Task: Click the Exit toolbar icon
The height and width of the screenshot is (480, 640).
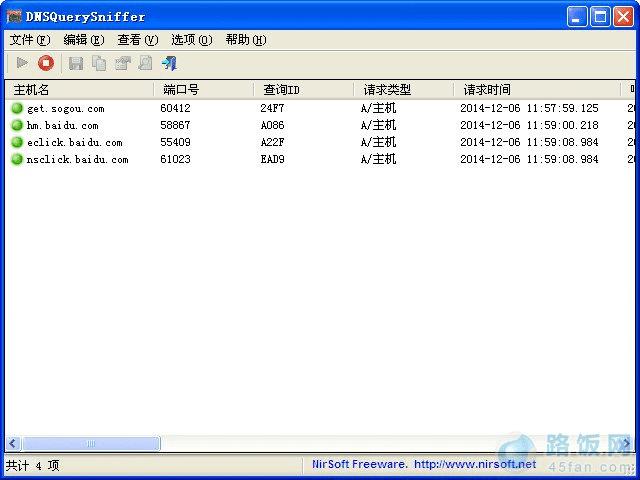Action: (169, 63)
